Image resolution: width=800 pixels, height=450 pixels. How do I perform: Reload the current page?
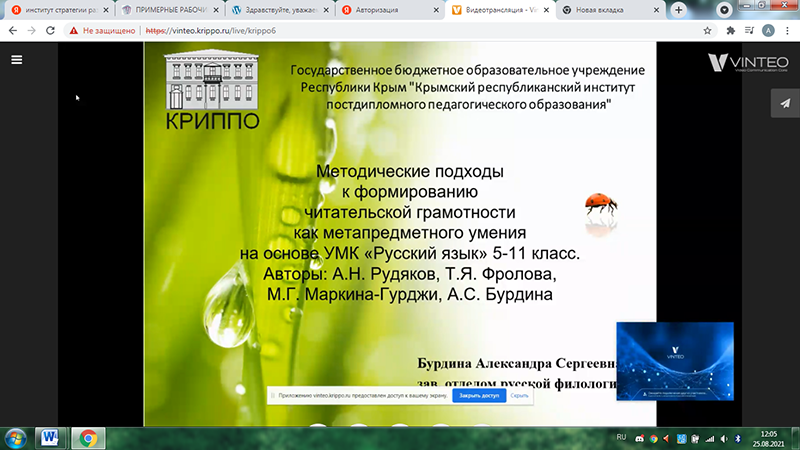pos(50,31)
